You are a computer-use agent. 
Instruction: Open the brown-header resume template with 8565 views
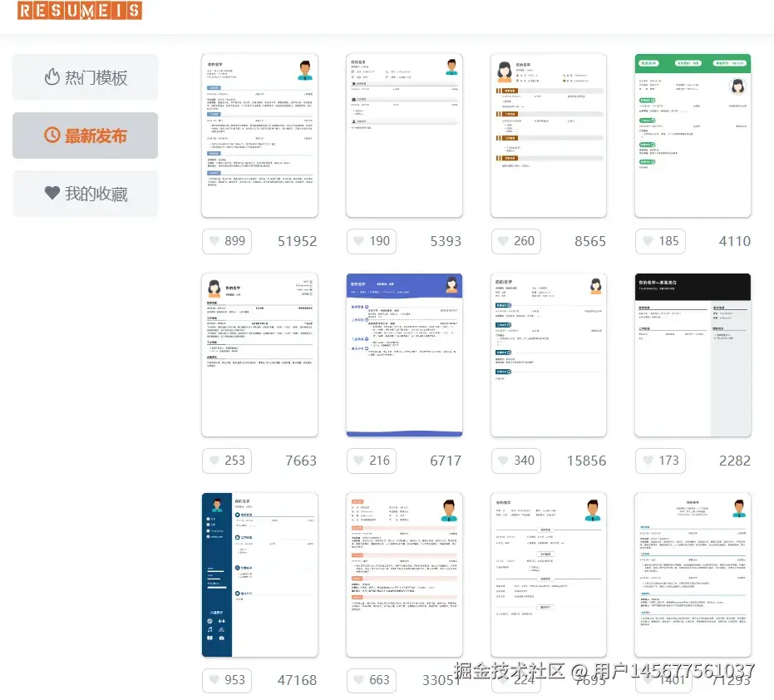click(549, 136)
